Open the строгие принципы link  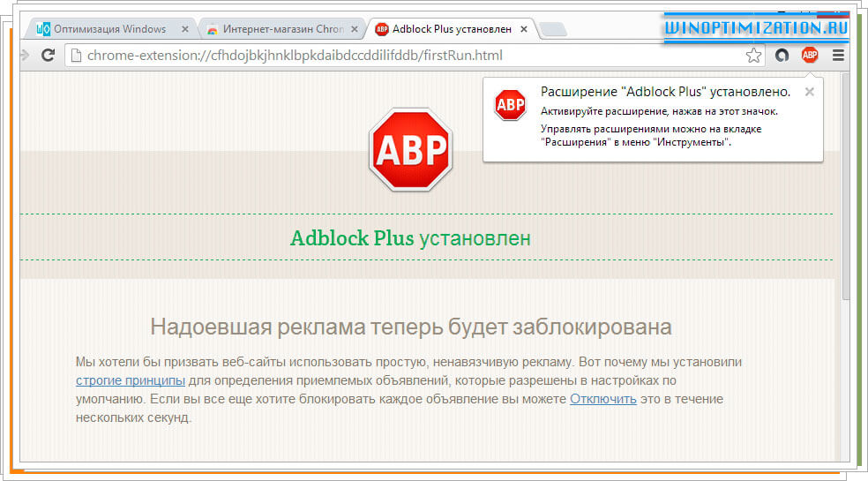click(130, 380)
